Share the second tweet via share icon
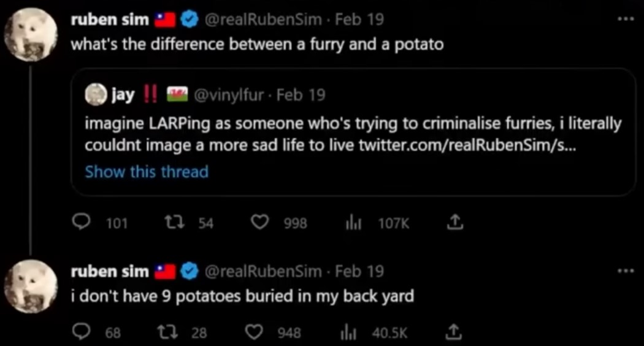The image size is (644, 346). coord(454,332)
